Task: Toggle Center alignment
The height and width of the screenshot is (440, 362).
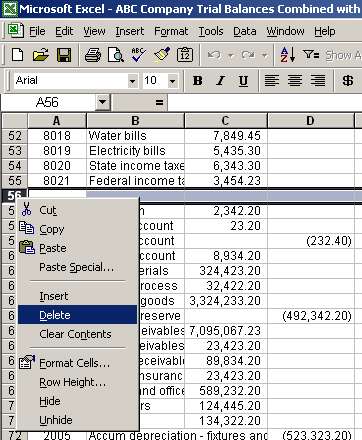Action: 295,80
